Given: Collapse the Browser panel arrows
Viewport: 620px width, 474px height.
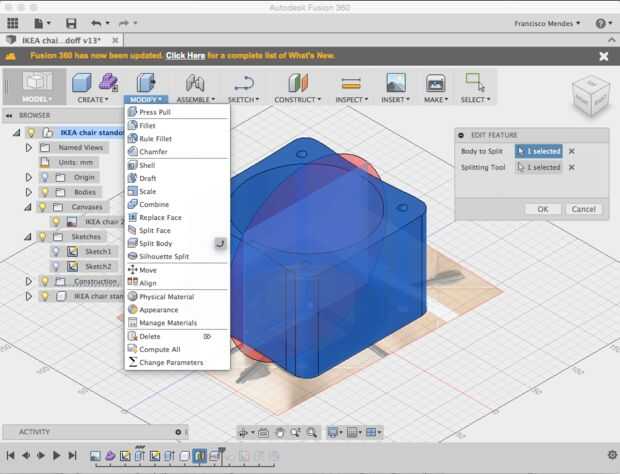Looking at the screenshot, I should click(x=9, y=115).
